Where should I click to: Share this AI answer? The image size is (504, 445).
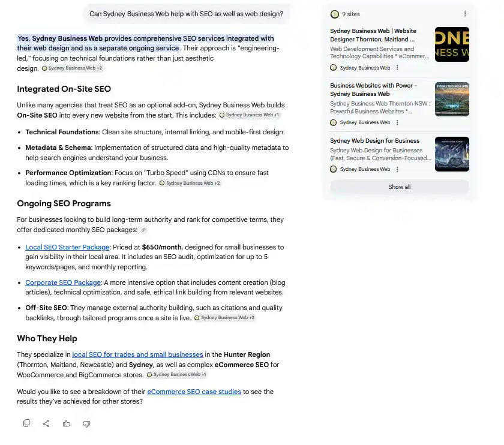point(46,423)
